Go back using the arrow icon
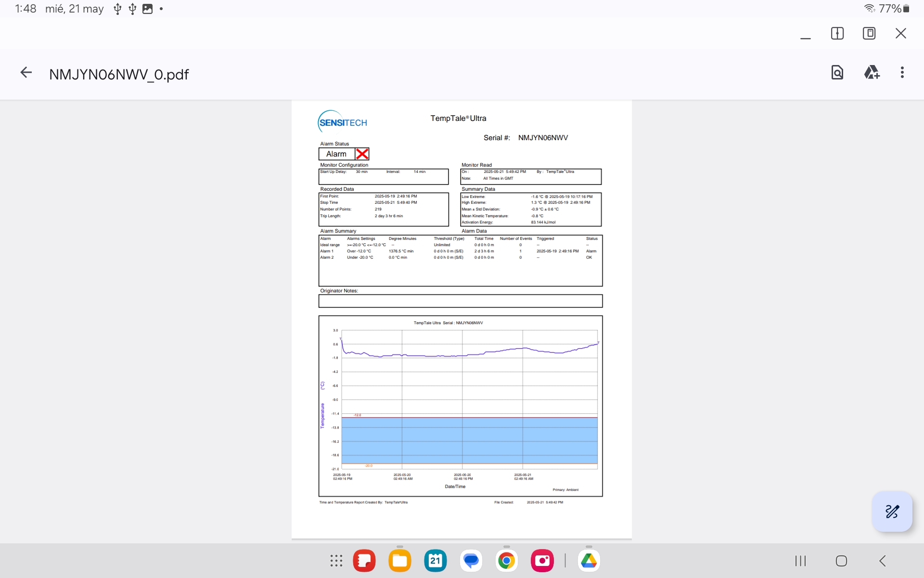Image resolution: width=924 pixels, height=578 pixels. [x=26, y=73]
